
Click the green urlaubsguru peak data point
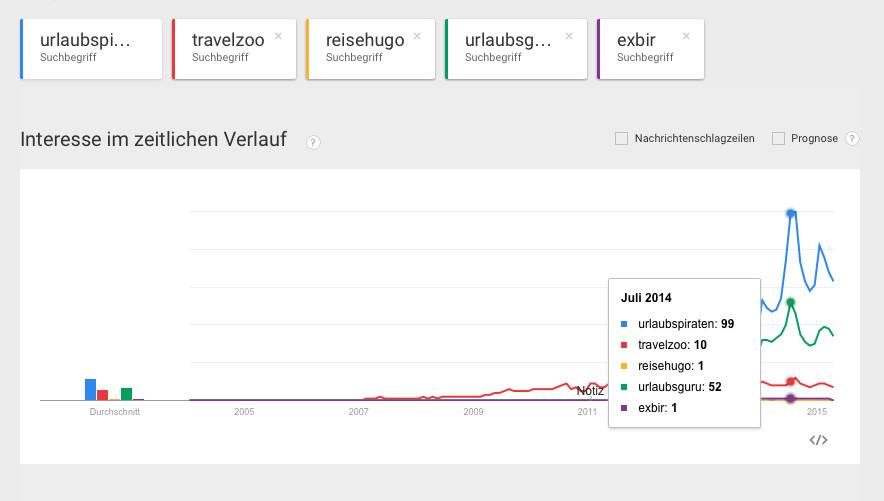[791, 302]
